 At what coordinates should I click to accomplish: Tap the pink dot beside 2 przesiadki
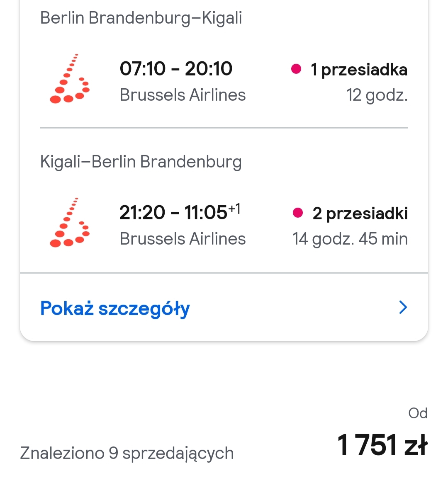point(298,213)
